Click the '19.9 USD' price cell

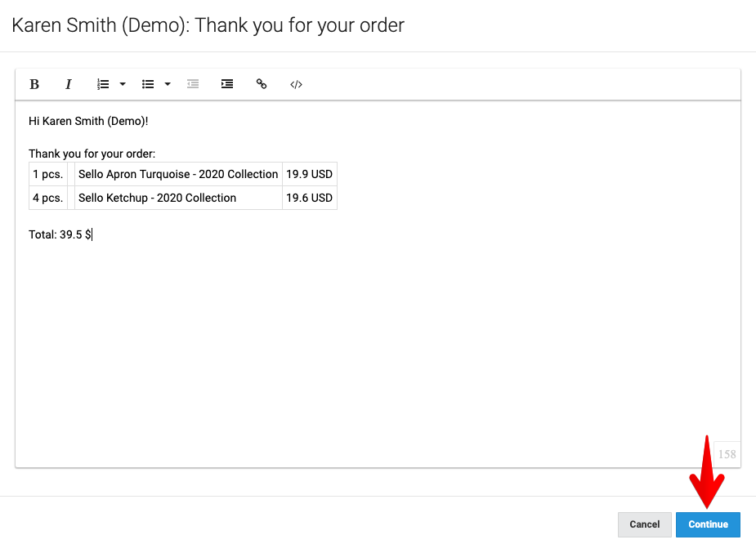point(310,174)
